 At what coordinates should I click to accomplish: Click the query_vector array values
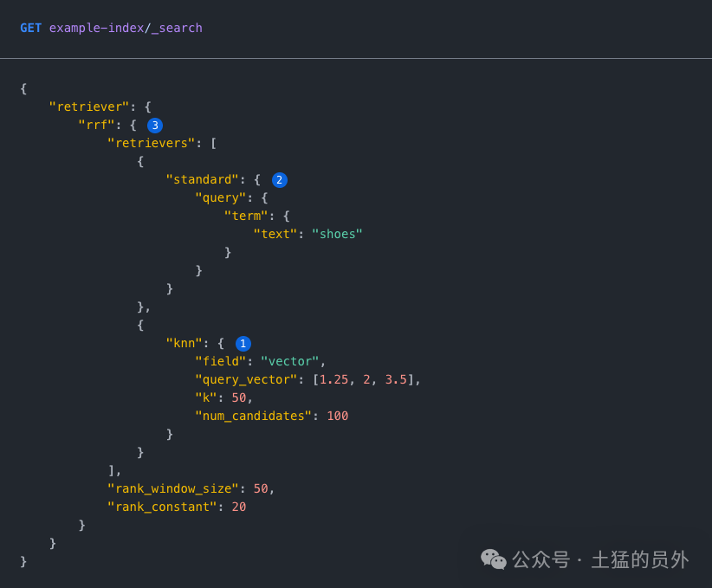pos(363,379)
